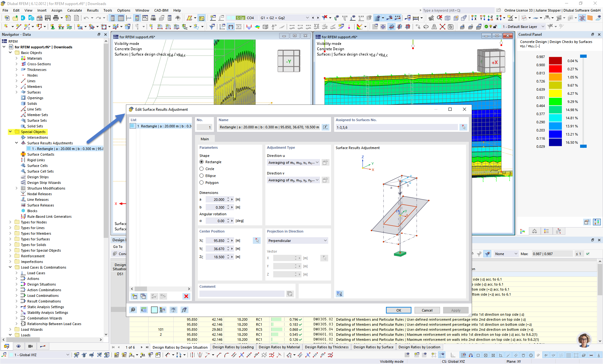Click the decimal places units icon
Image resolution: width=603 pixels, height=364 pixels.
(x=144, y=310)
